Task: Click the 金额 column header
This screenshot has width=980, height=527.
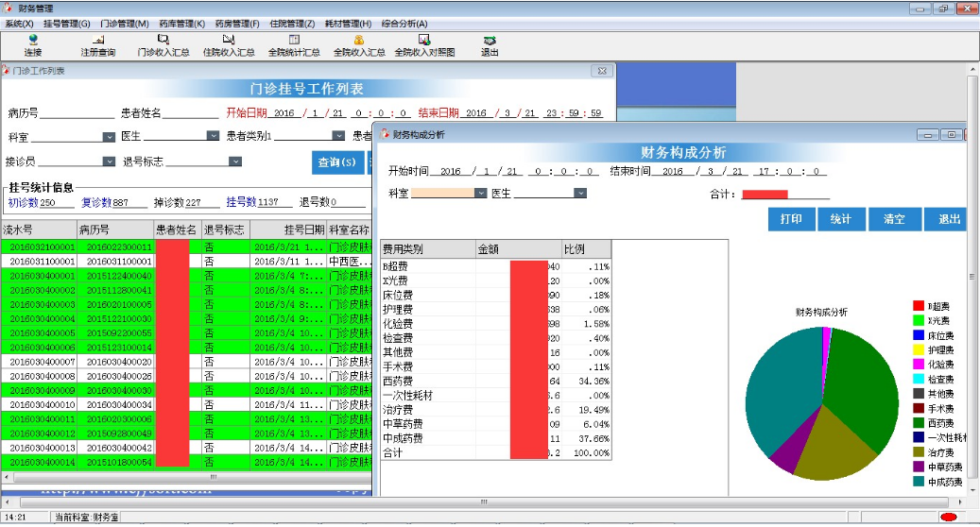Action: click(518, 249)
